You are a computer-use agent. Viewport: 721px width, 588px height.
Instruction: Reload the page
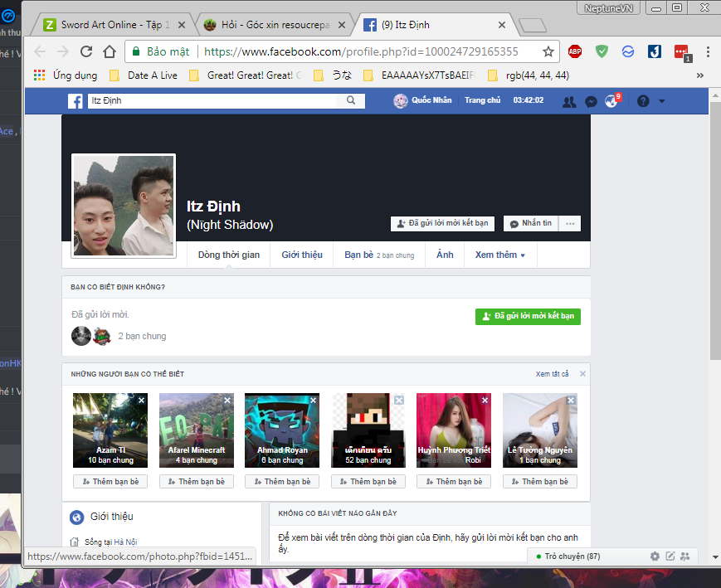point(86,51)
